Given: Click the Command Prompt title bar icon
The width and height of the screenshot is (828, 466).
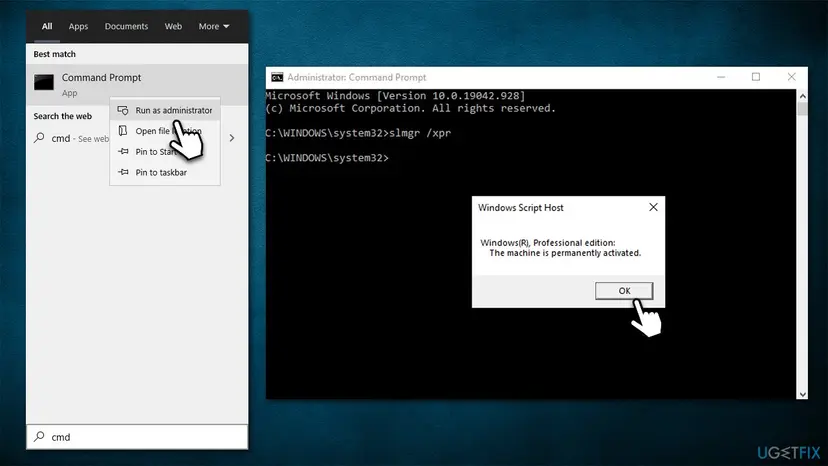Looking at the screenshot, I should pyautogui.click(x=277, y=77).
